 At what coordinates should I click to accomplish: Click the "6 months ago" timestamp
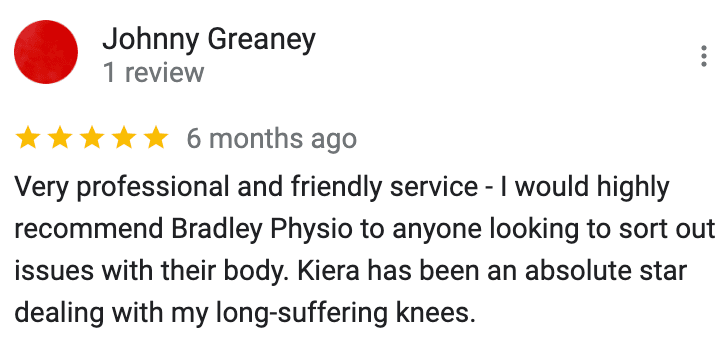tap(272, 139)
